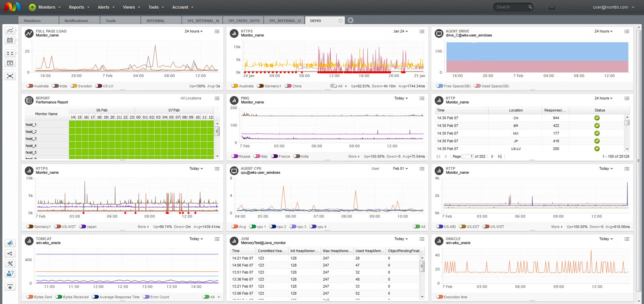Image resolution: width=644 pixels, height=304 pixels.
Task: Click the wrench tools icon in sidebar
Action: coord(10,264)
